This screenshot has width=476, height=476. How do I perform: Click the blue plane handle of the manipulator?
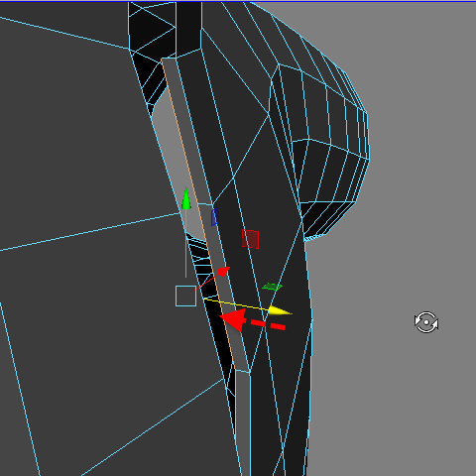(214, 217)
